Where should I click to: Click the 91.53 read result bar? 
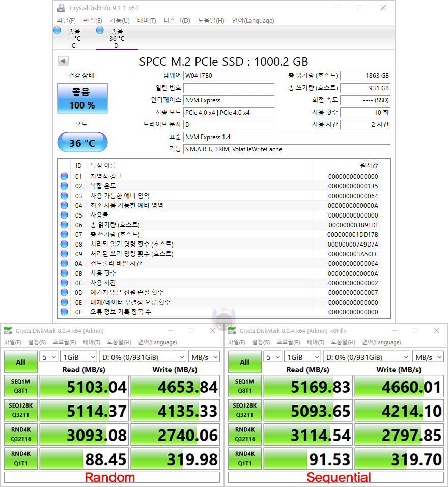click(x=307, y=458)
